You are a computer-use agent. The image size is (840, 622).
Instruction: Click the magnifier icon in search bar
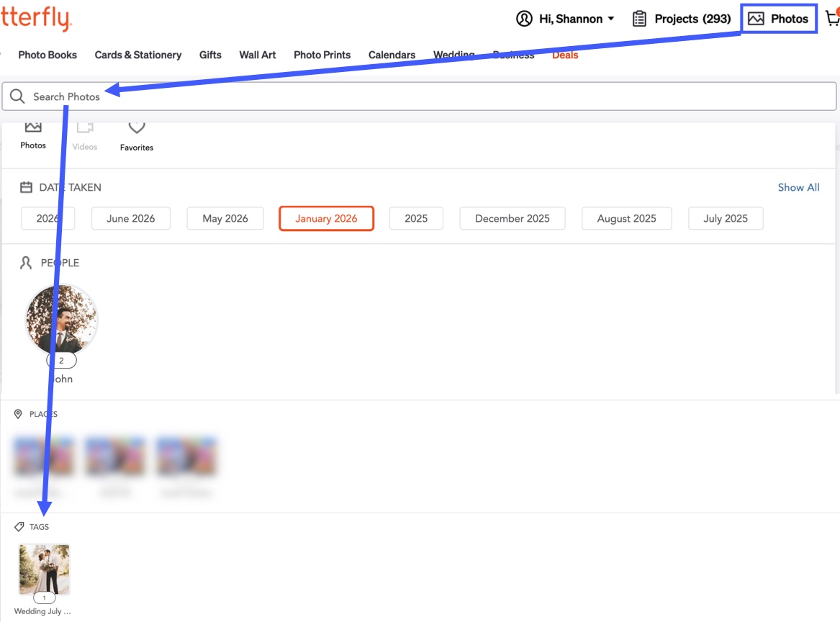(x=17, y=96)
